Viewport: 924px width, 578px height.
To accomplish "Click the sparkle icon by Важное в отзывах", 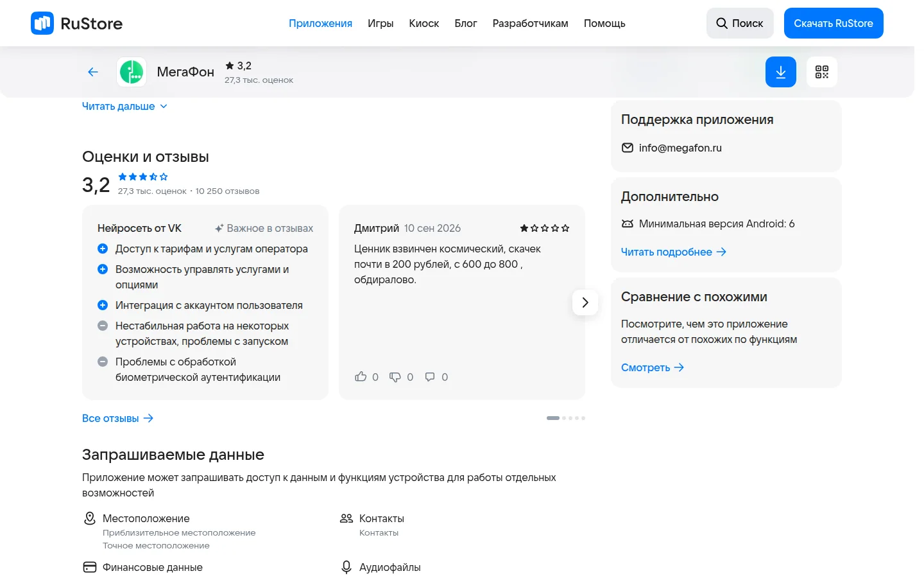I will [x=219, y=228].
